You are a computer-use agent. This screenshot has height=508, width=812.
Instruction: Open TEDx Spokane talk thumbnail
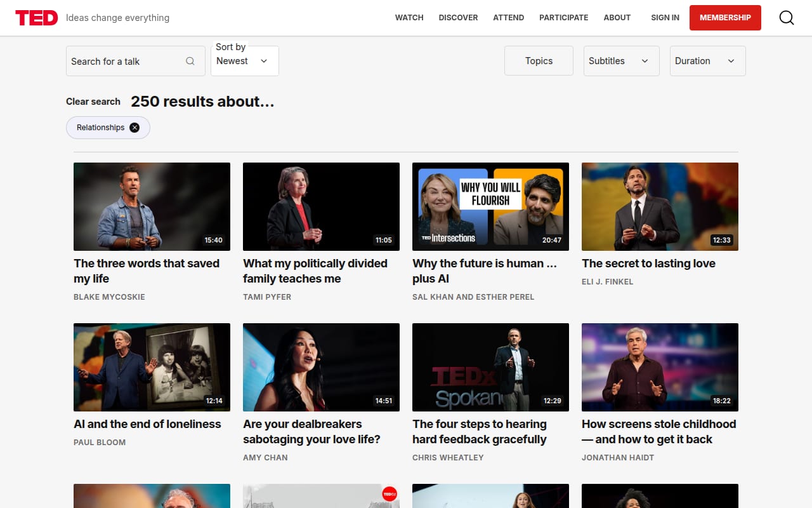490,367
